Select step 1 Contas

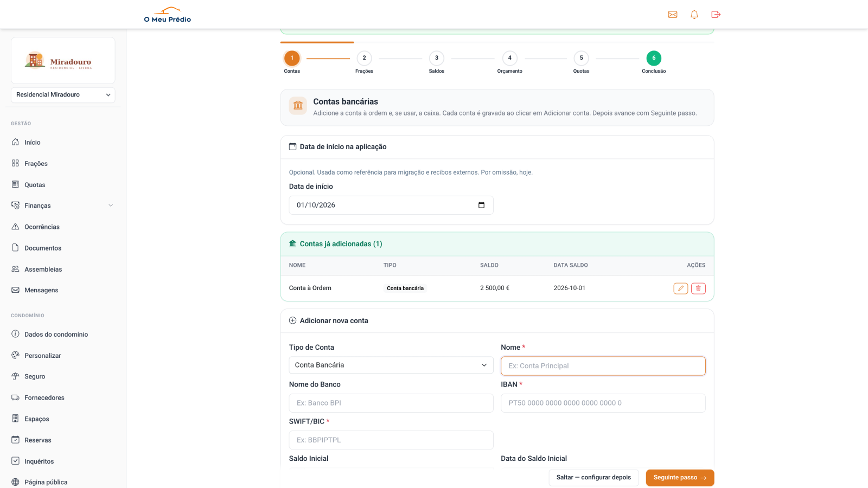[x=292, y=58]
